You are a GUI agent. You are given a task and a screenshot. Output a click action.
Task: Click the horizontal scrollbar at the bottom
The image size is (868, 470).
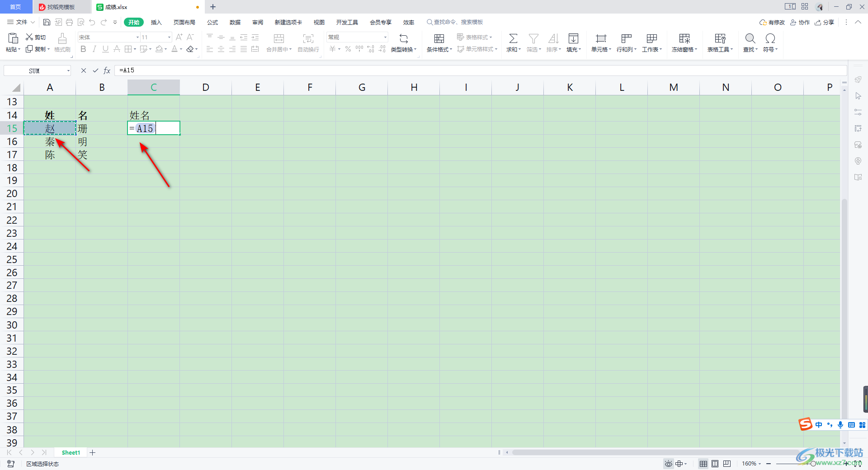coord(656,452)
